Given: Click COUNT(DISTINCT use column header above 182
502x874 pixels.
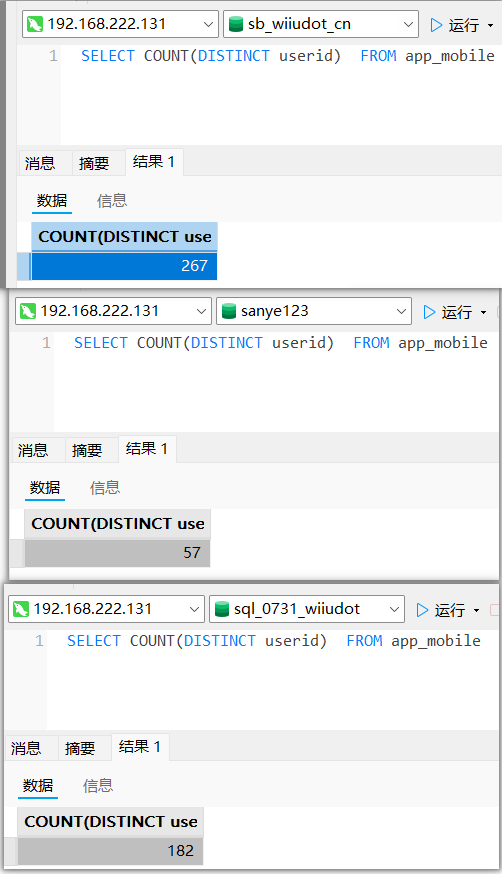Looking at the screenshot, I should pyautogui.click(x=110, y=822).
